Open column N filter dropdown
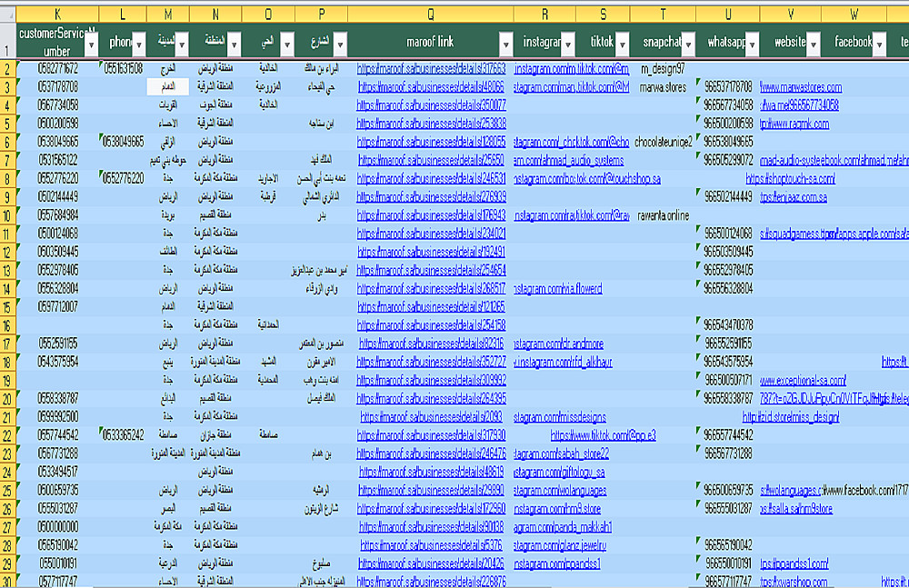 tap(235, 44)
